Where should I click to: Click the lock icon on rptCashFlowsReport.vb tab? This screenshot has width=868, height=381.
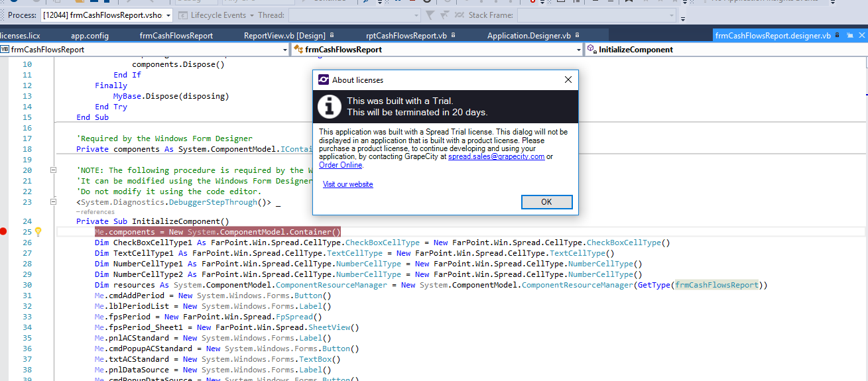(x=454, y=35)
